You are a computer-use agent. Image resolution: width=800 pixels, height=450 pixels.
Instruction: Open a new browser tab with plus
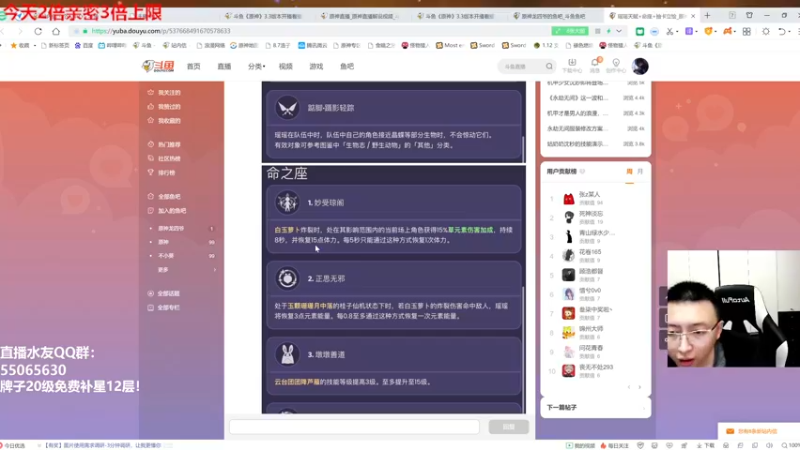click(707, 15)
